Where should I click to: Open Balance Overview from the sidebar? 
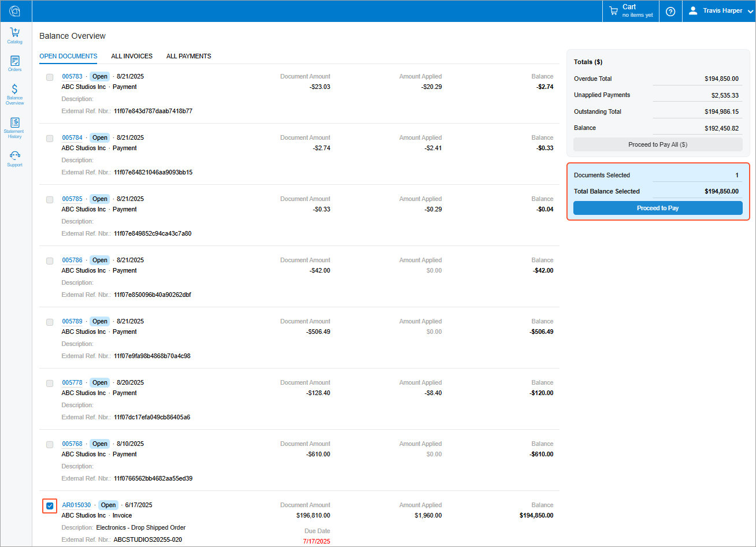[x=15, y=94]
